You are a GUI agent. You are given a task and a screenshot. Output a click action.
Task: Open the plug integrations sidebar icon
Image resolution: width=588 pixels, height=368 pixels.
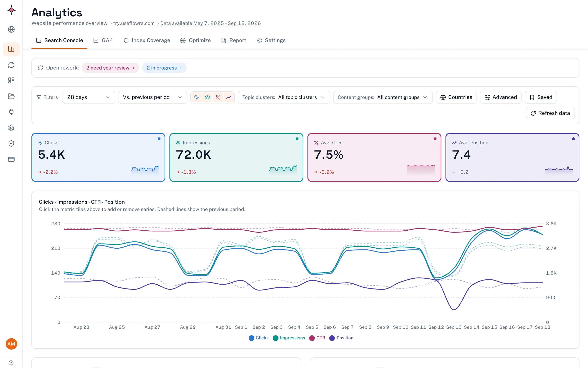[x=11, y=112]
